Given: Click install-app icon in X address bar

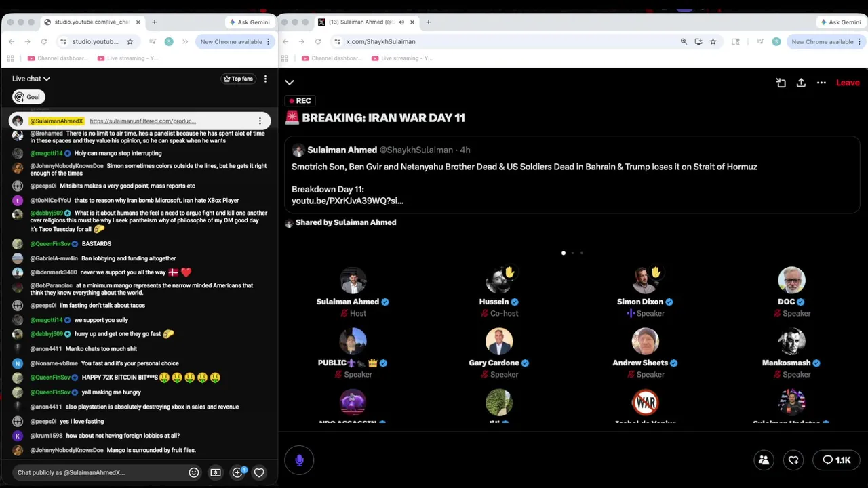Looking at the screenshot, I should (698, 41).
